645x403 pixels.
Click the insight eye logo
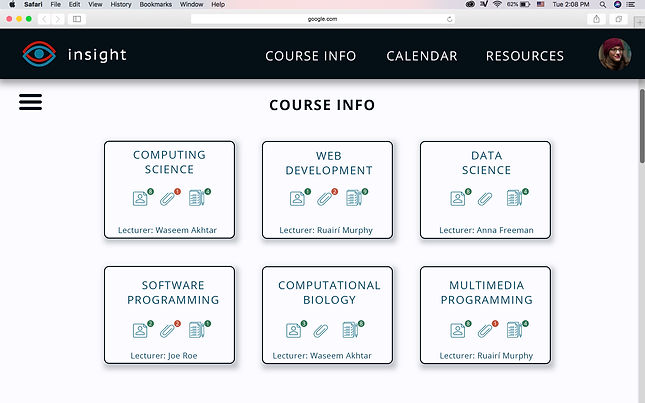39,54
